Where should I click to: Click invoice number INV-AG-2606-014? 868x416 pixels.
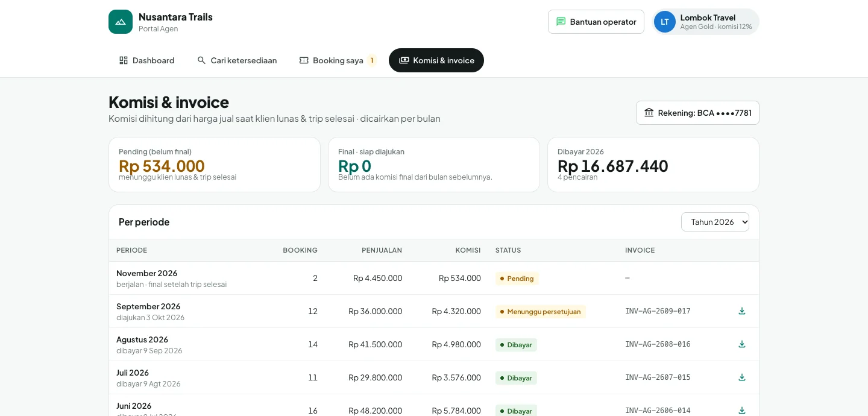pyautogui.click(x=658, y=411)
